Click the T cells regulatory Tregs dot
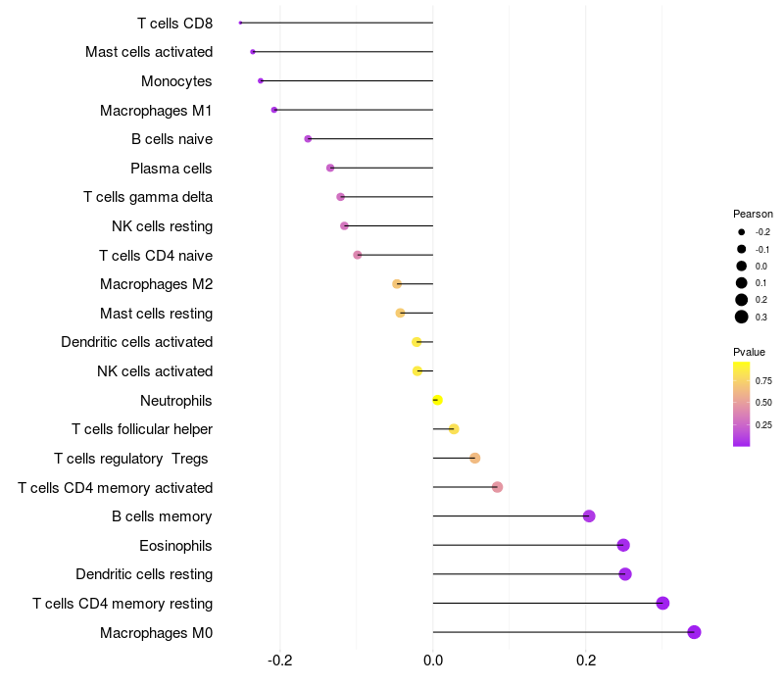 click(x=475, y=458)
